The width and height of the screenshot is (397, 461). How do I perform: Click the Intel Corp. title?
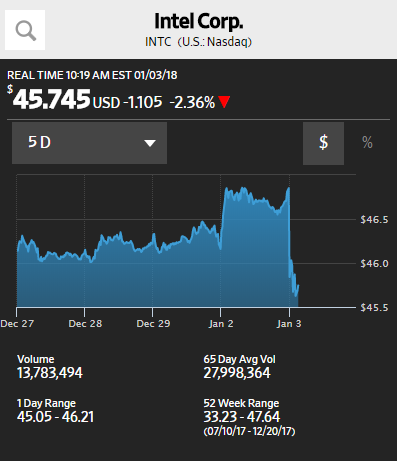[199, 22]
